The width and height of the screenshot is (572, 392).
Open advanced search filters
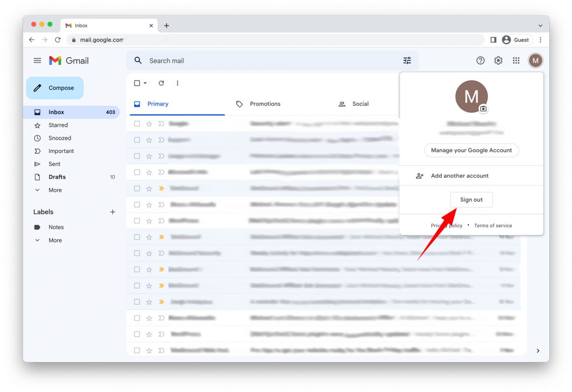pos(407,60)
